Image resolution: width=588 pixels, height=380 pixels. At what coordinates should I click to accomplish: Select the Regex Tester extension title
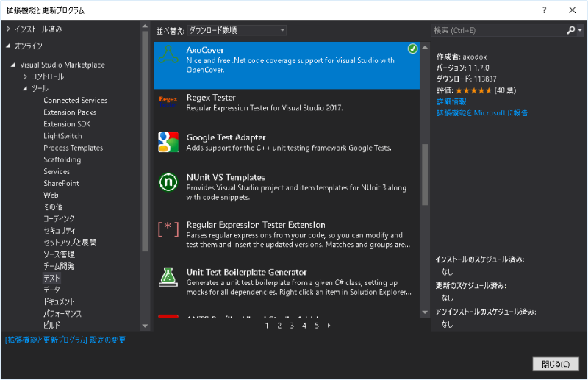click(x=211, y=98)
